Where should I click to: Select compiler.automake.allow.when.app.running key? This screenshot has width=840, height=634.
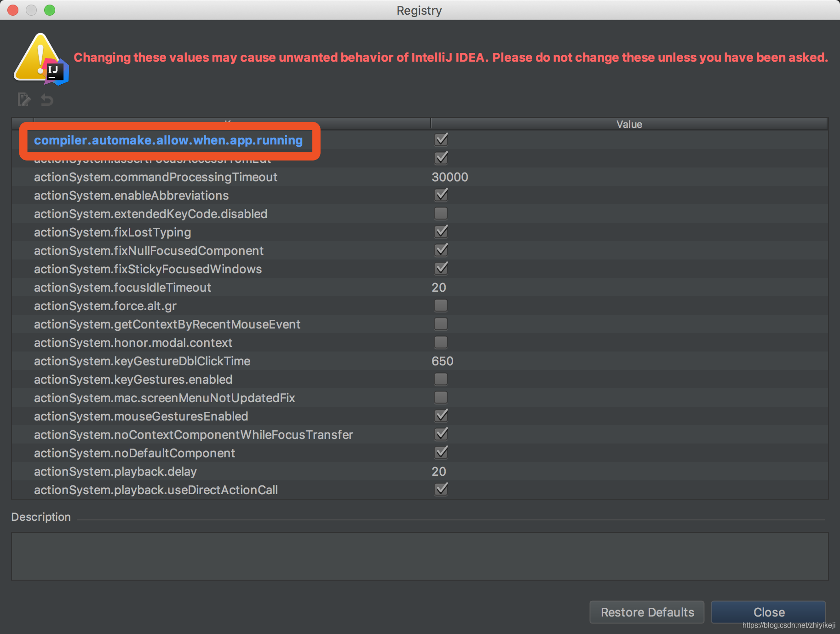(x=168, y=140)
